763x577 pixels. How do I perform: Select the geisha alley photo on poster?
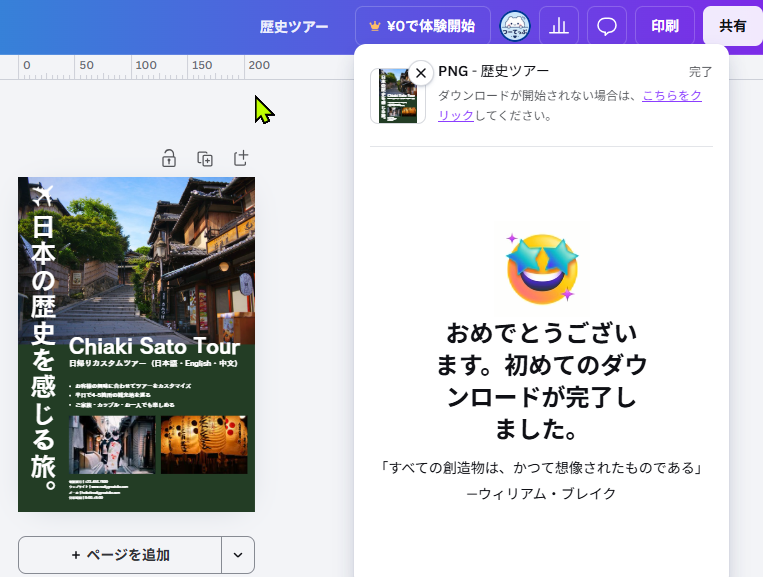(x=112, y=445)
